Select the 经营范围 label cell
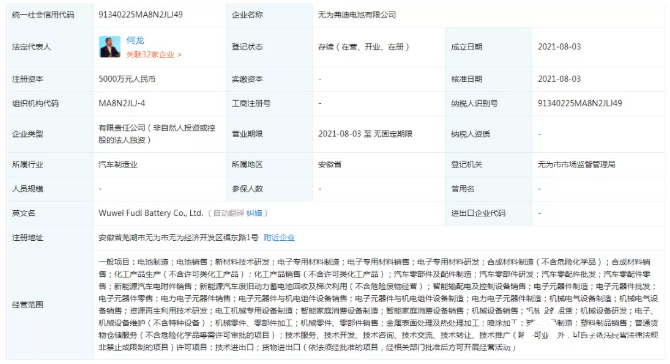 (x=50, y=305)
